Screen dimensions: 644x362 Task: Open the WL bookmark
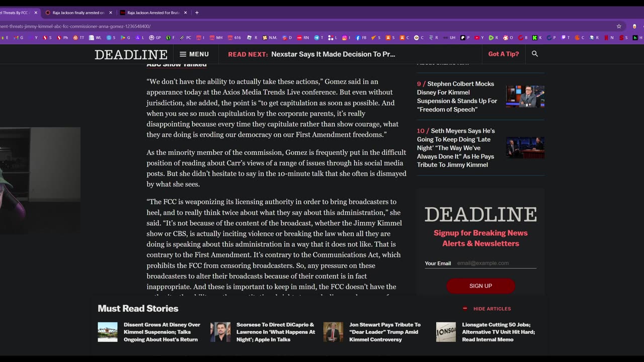pos(96,38)
